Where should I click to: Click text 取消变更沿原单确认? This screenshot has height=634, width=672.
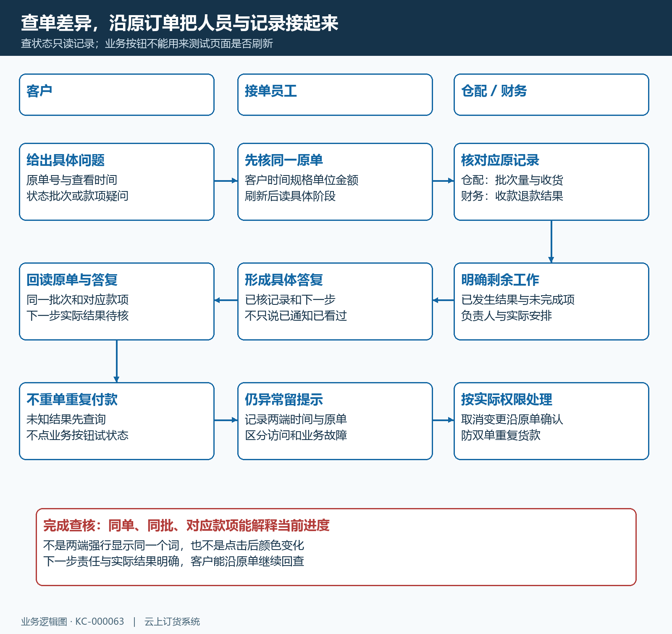[512, 419]
